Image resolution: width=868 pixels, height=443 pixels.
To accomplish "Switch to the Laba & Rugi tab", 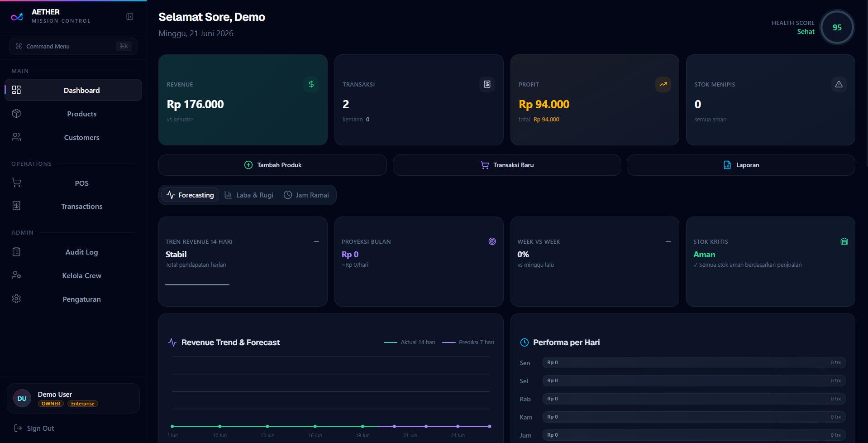I will click(249, 195).
